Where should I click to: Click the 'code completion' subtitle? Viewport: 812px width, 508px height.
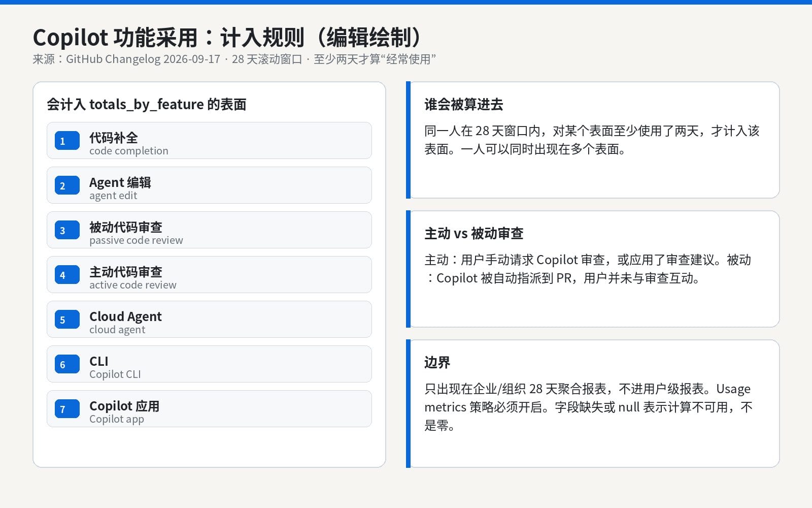click(x=129, y=151)
